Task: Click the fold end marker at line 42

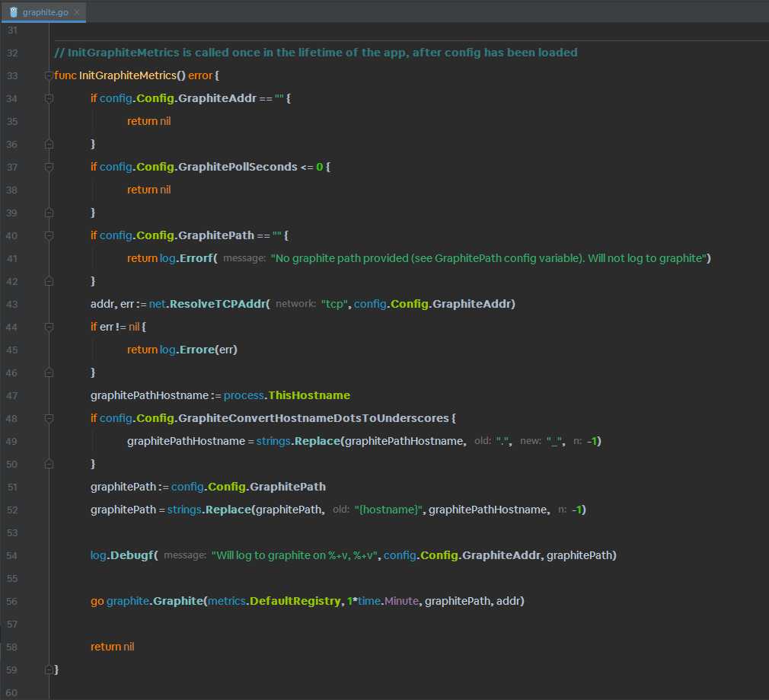Action: 49,282
